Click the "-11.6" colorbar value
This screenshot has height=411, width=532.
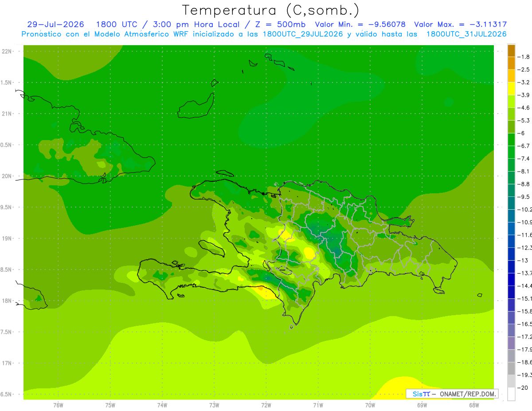pos(525,235)
